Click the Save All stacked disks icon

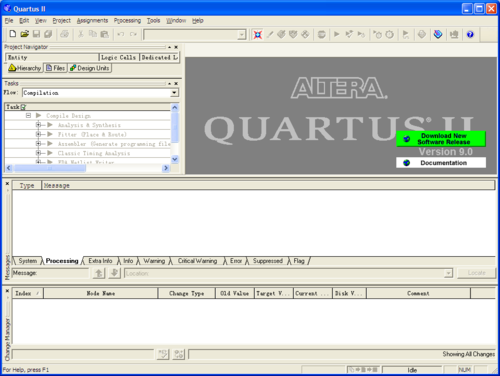click(x=48, y=34)
